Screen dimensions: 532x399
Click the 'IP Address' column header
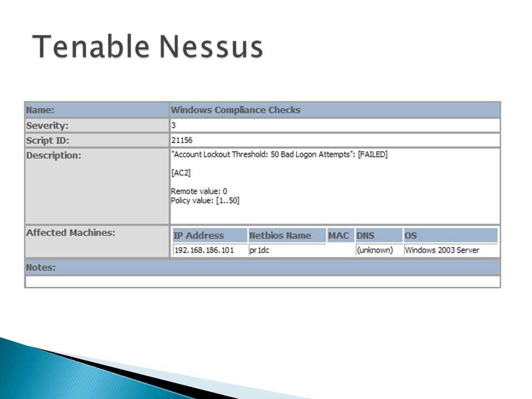coord(210,235)
